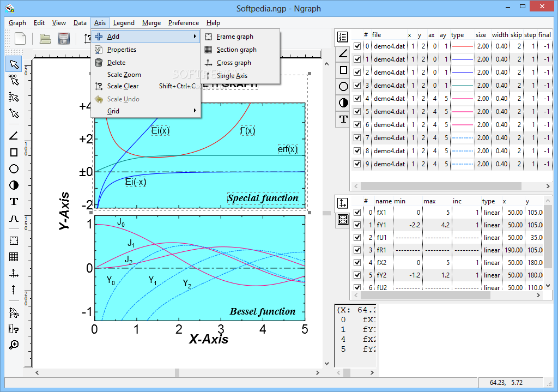
Task: Toggle the fR1 axis checkbox
Action: click(357, 250)
